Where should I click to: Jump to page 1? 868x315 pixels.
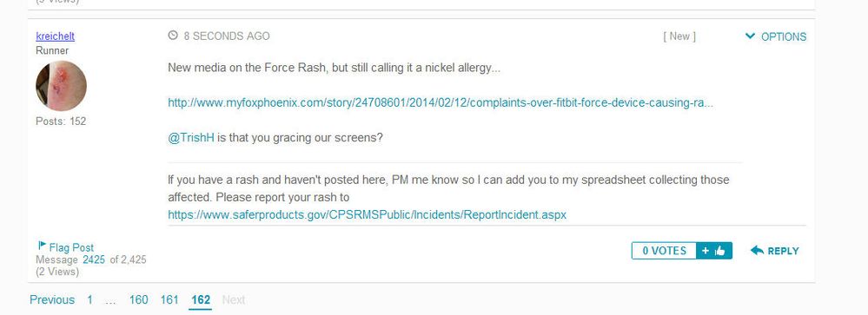pos(89,299)
